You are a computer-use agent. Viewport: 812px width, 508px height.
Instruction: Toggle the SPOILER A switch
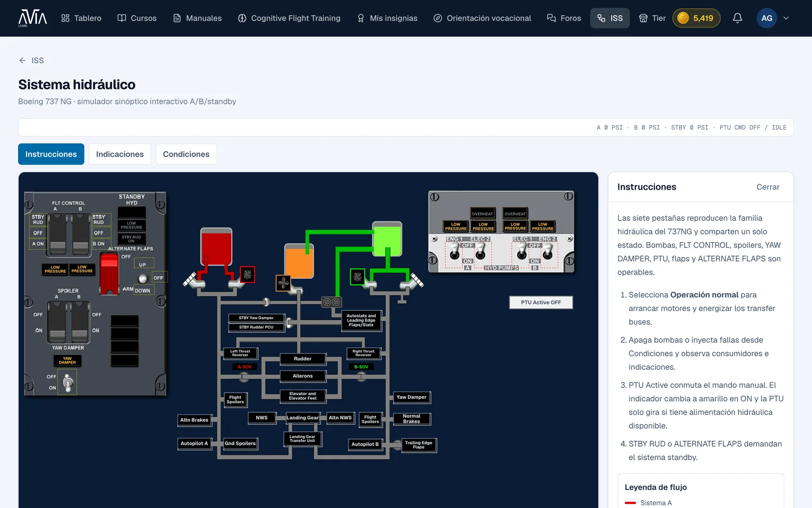pos(57,322)
